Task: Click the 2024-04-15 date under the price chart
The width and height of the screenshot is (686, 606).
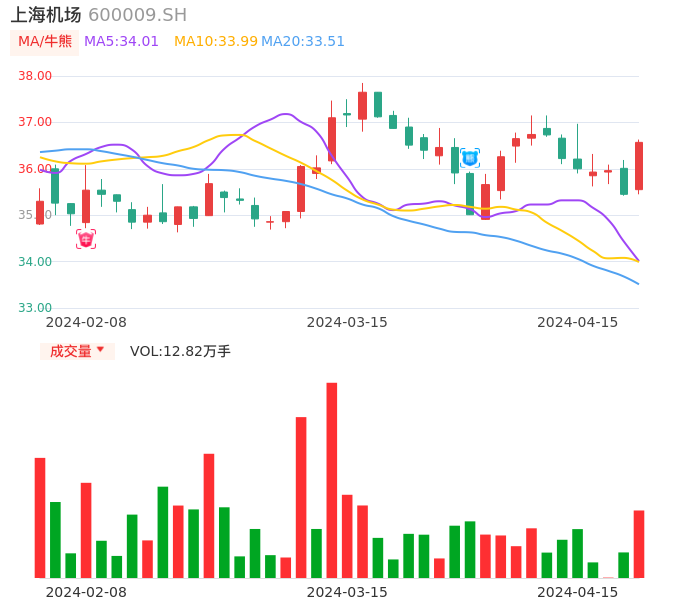Action: click(578, 322)
